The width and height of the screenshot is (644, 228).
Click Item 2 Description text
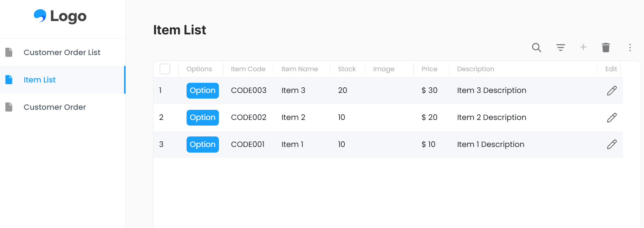[x=492, y=118]
